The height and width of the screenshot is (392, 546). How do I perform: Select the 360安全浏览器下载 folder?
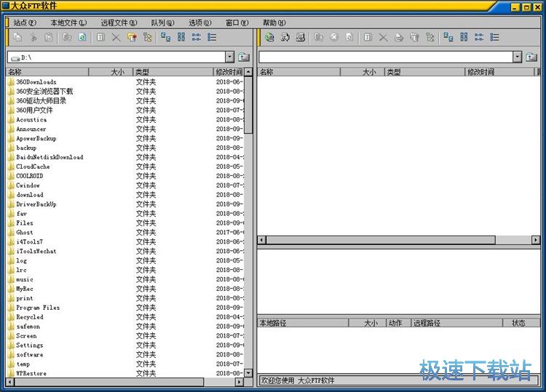click(x=44, y=92)
